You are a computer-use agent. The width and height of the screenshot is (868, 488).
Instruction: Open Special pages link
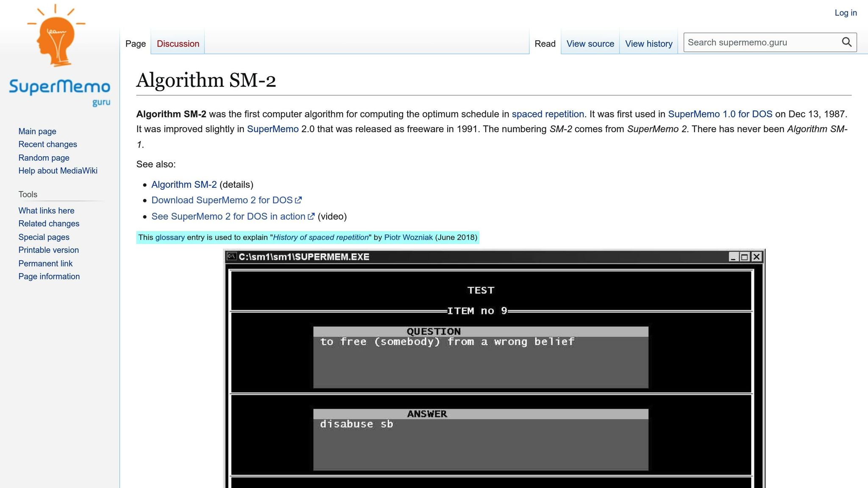pos(44,237)
